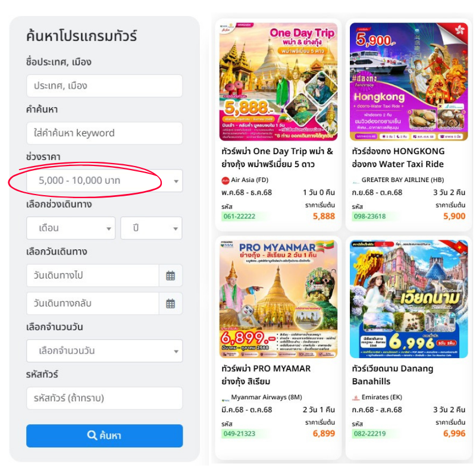Click tour code badge 061-22222
Image resolution: width=476 pixels, height=476 pixels.
[x=239, y=217]
